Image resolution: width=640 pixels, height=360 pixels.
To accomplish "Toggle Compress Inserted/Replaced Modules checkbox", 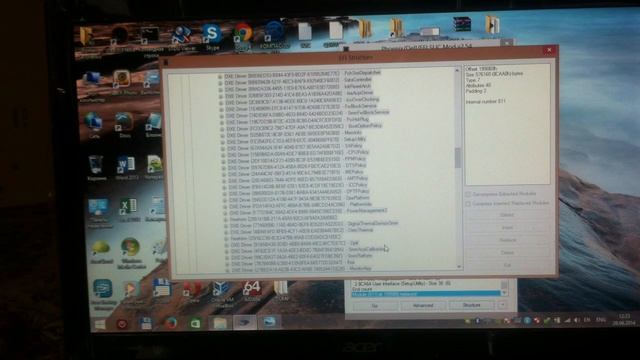I will point(468,204).
